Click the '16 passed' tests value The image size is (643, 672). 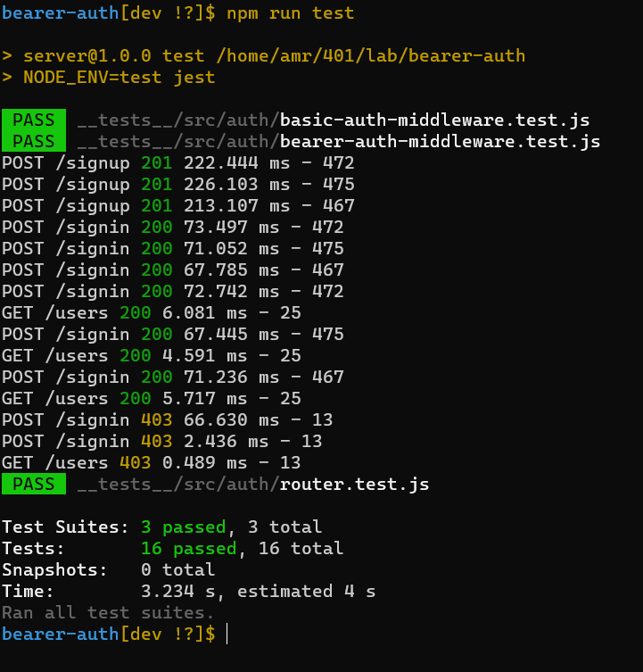click(x=189, y=549)
